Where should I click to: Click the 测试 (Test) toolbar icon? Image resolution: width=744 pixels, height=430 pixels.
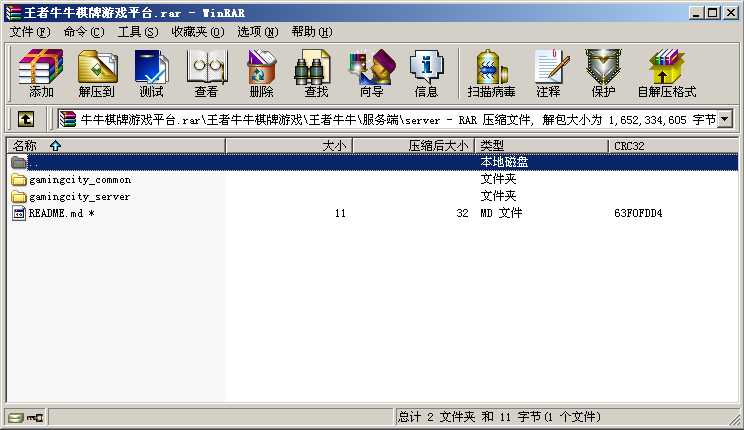pos(151,73)
